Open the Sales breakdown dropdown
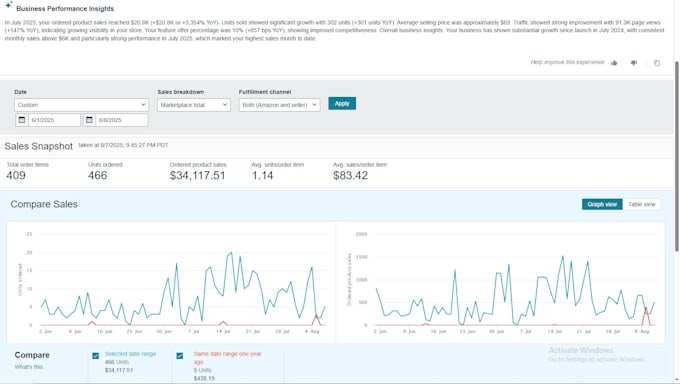The width and height of the screenshot is (680, 384). [193, 105]
